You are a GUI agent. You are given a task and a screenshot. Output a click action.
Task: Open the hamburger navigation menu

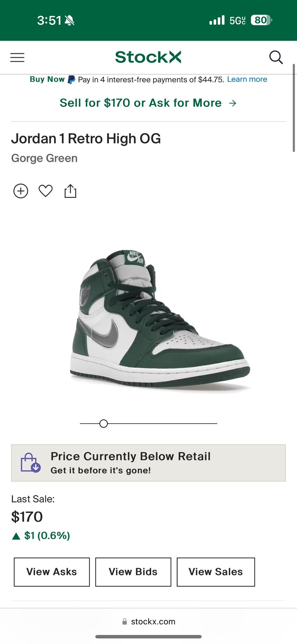17,58
